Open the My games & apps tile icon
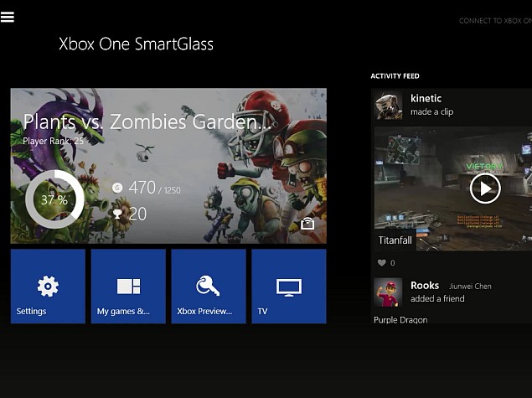 coord(128,287)
